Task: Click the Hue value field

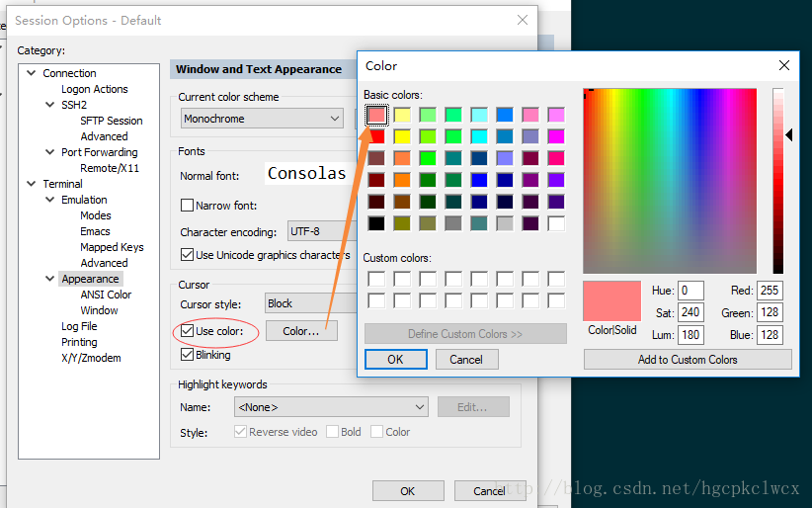Action: pos(690,291)
